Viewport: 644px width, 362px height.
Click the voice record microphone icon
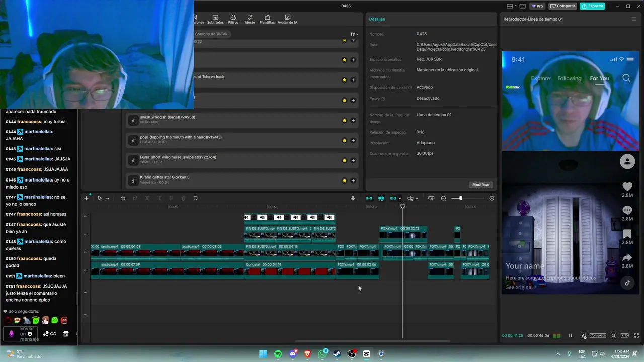tap(353, 198)
